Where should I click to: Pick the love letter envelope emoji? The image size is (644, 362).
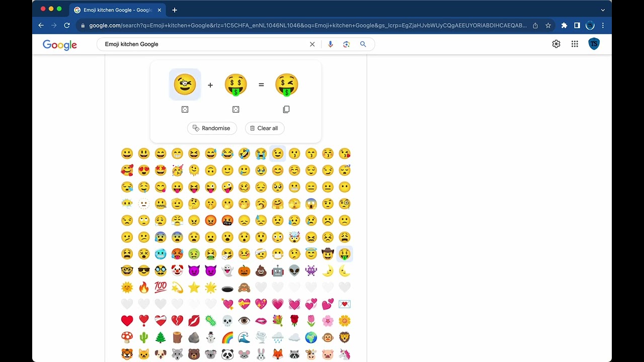(x=345, y=304)
